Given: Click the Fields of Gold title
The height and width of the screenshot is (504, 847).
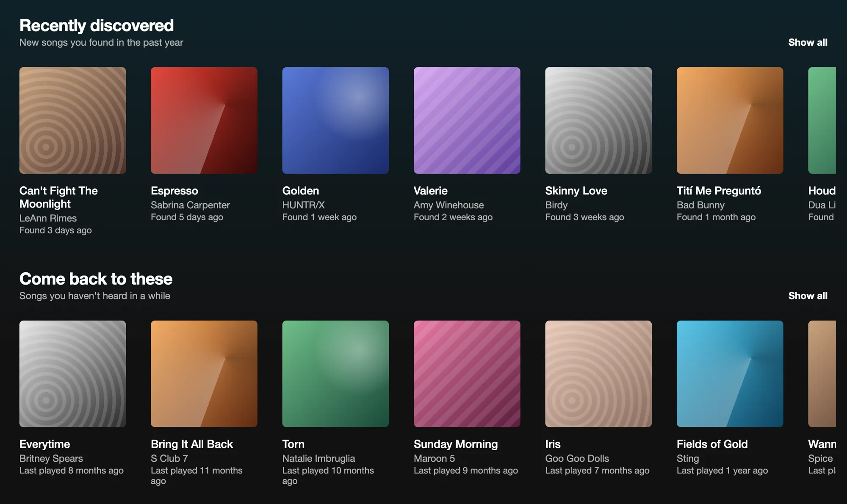Looking at the screenshot, I should pos(712,444).
